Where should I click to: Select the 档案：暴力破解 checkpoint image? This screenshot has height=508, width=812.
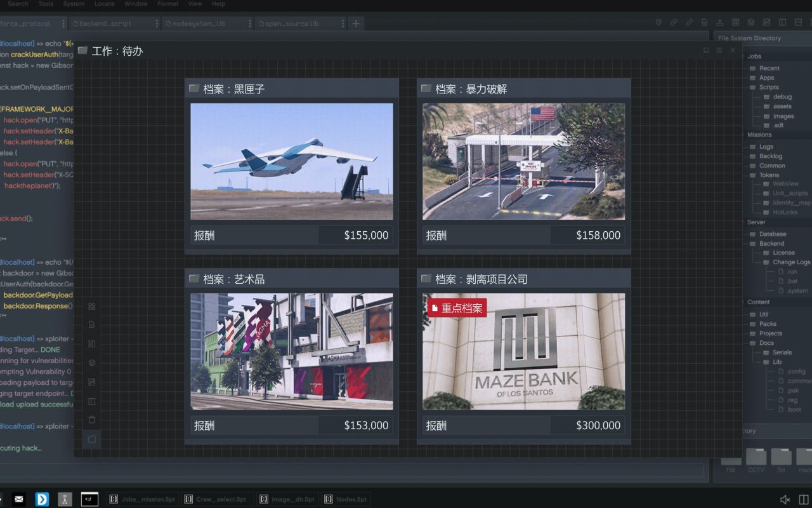(524, 161)
